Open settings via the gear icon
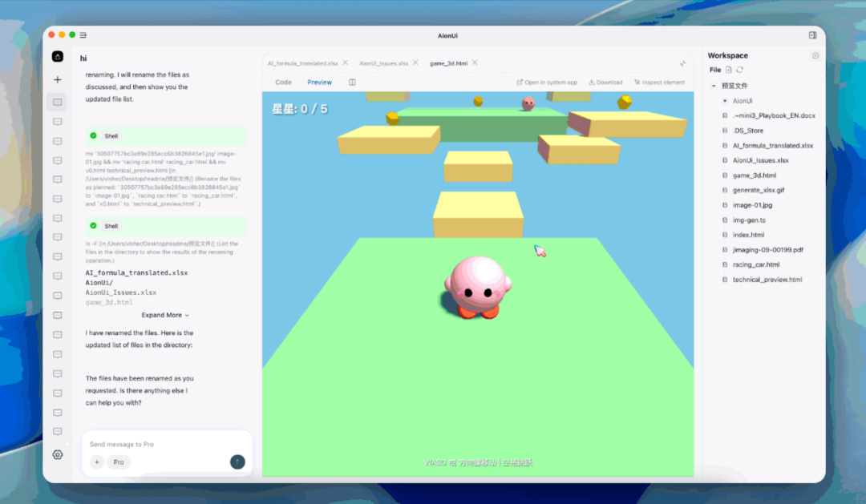The width and height of the screenshot is (866, 504). click(x=58, y=455)
